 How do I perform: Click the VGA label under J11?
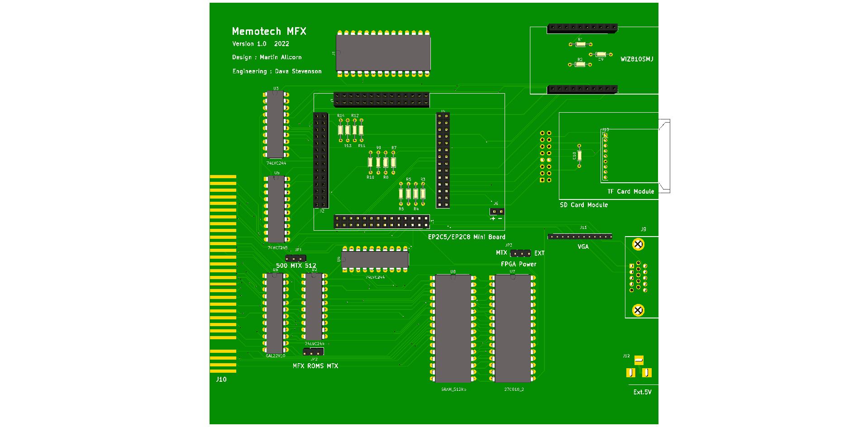tap(583, 247)
